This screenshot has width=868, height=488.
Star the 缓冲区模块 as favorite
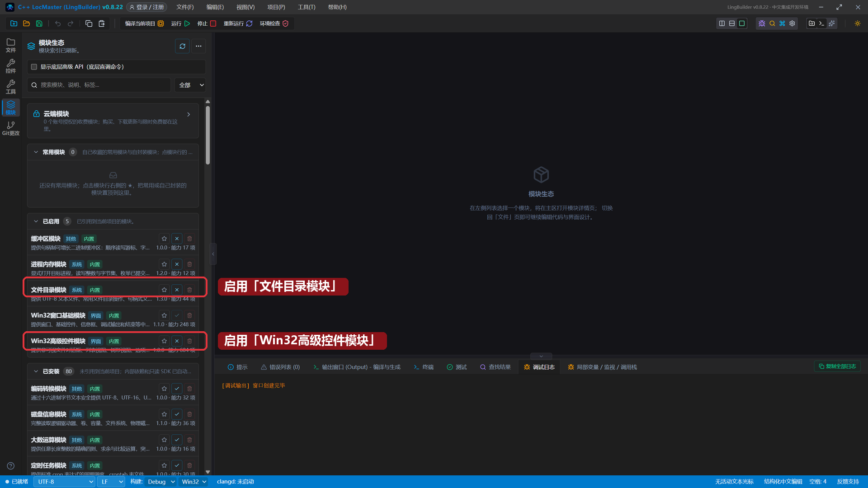164,239
